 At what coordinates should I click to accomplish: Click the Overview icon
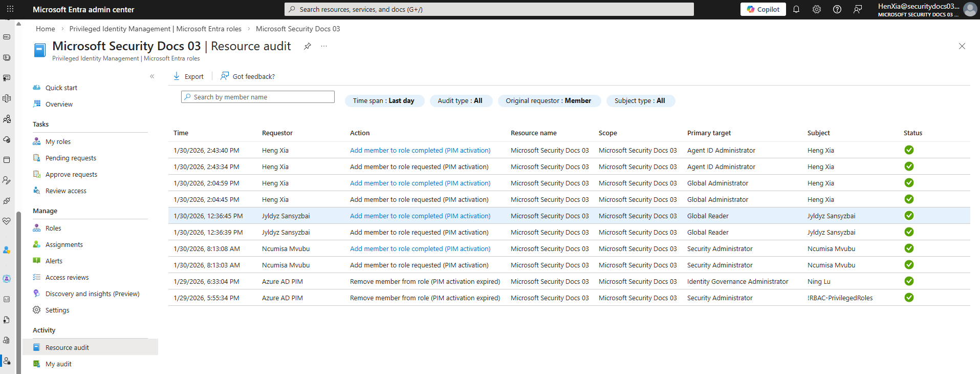click(x=37, y=104)
